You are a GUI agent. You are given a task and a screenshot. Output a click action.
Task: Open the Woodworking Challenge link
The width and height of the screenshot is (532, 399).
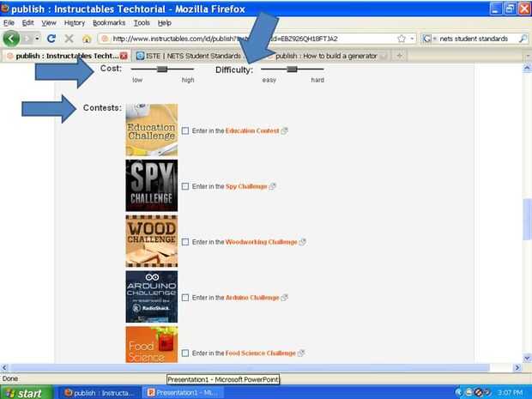pos(261,242)
